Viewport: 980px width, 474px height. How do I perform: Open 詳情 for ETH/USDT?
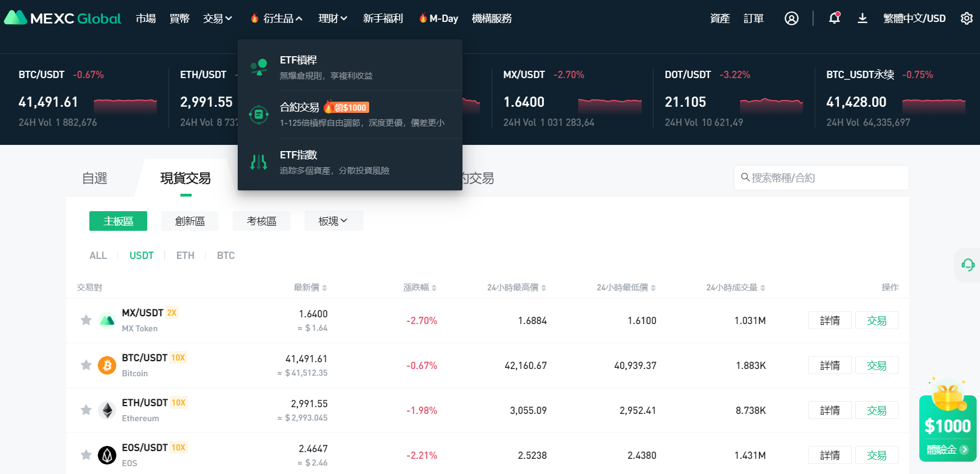tap(830, 410)
